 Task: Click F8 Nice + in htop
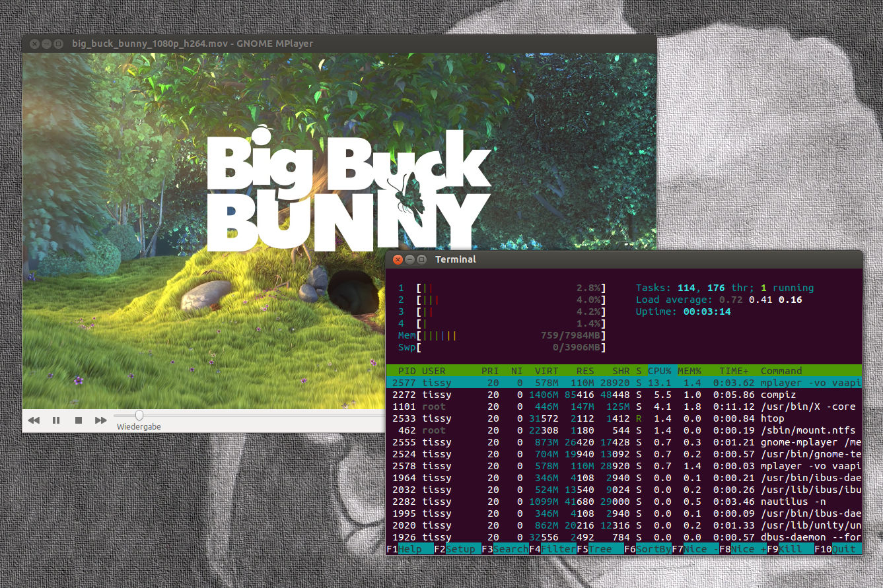click(x=743, y=549)
